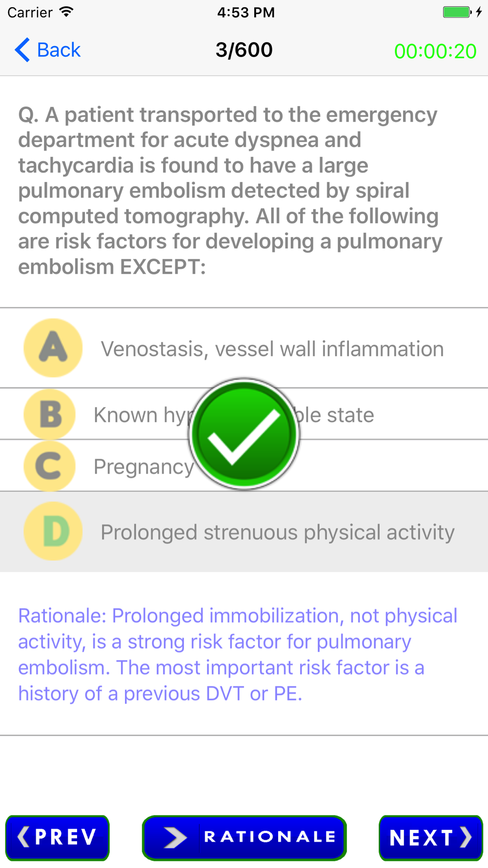Tap the green elapsed timer 00:00:20
488x868 pixels.
coord(435,51)
